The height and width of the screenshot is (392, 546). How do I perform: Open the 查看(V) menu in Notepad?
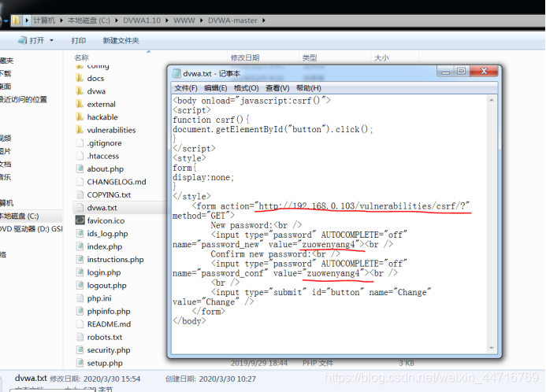(277, 88)
